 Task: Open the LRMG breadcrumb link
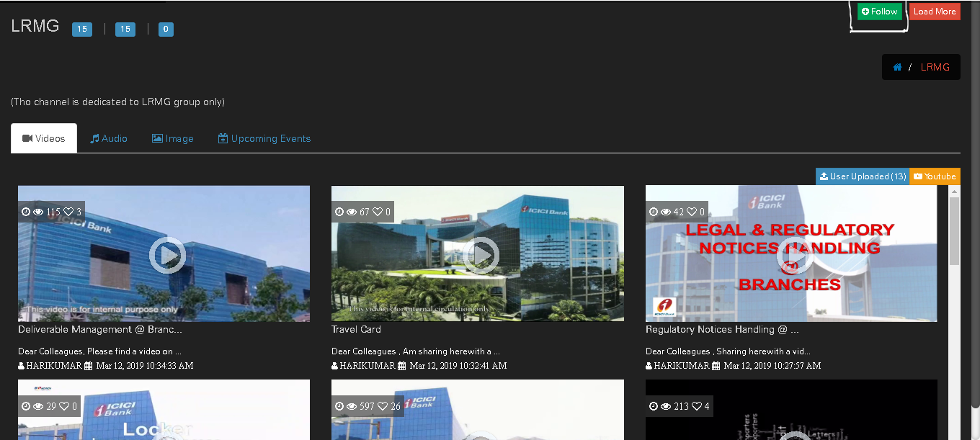935,67
